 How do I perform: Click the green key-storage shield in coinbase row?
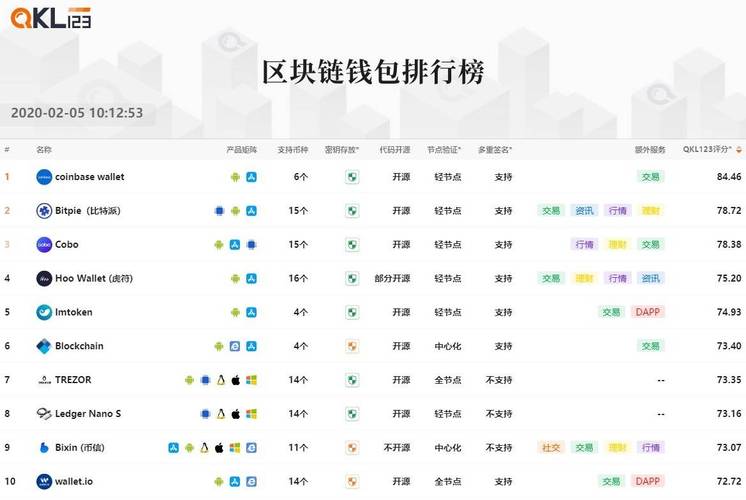(352, 177)
